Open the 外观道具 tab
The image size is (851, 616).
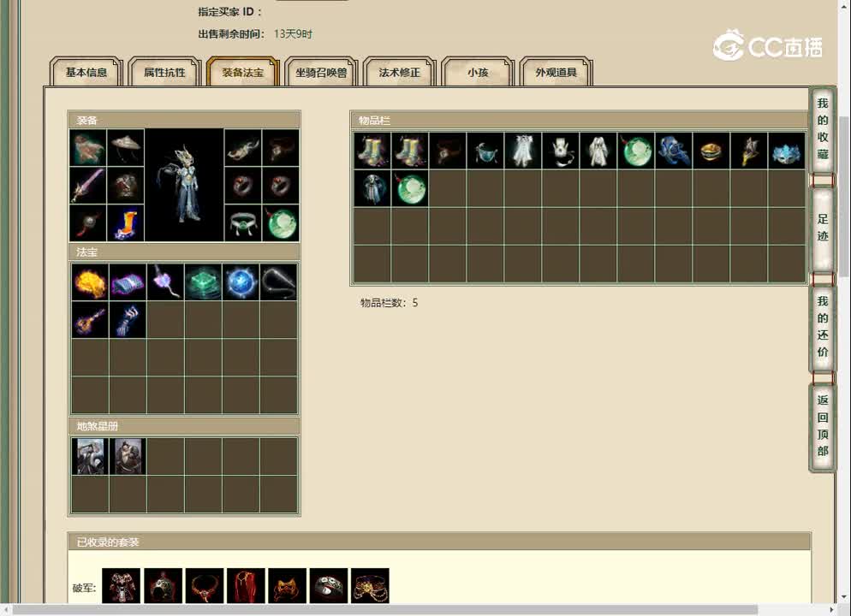pos(556,72)
